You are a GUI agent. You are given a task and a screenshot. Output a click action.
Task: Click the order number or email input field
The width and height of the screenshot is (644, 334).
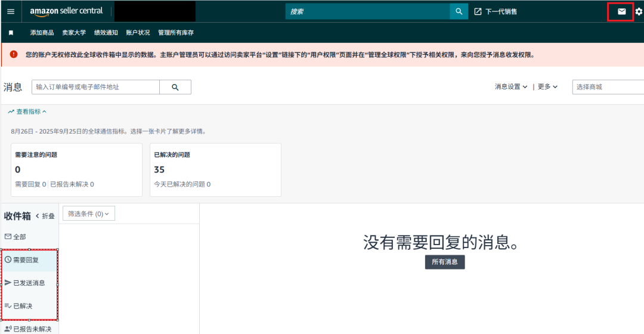pyautogui.click(x=95, y=87)
